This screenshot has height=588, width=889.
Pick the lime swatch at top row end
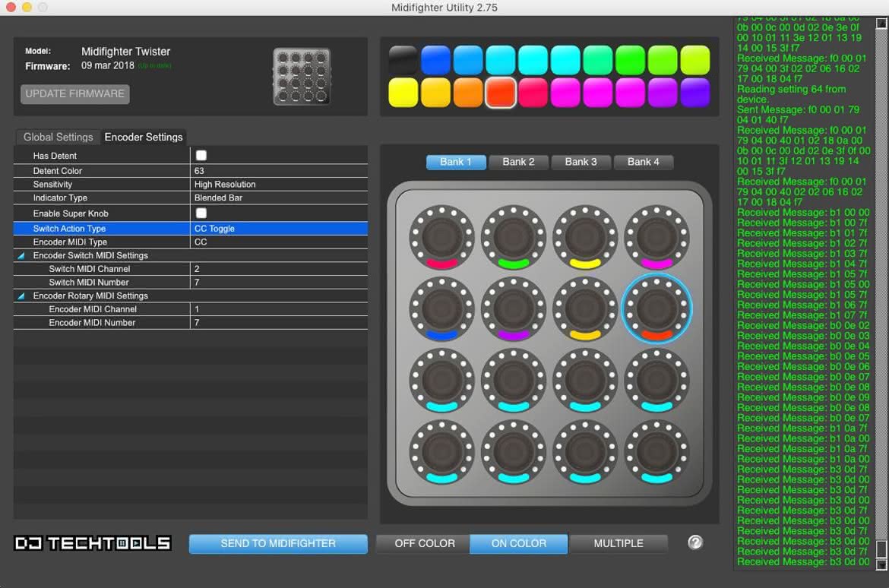click(x=694, y=60)
